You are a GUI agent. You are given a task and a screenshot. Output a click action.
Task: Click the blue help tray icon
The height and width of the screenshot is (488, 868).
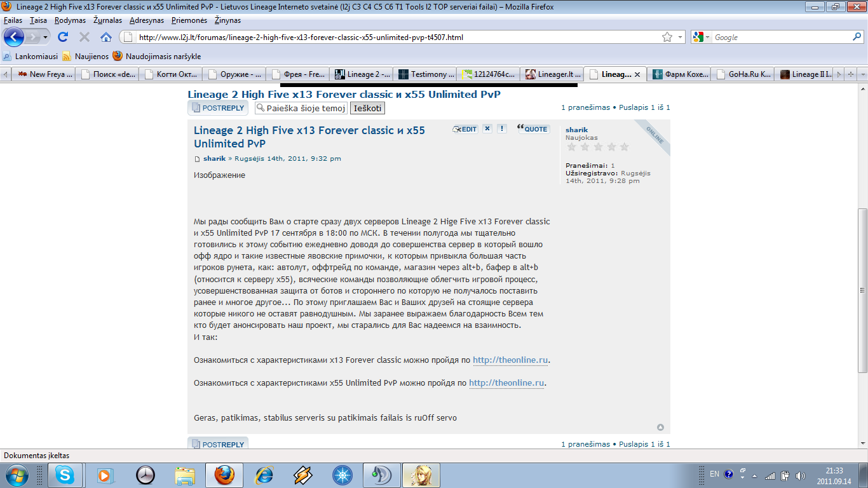pyautogui.click(x=729, y=474)
